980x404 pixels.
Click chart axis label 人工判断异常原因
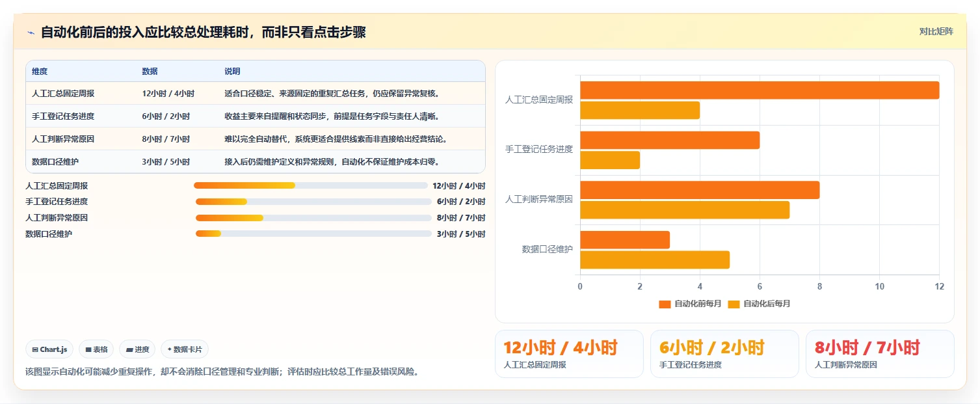(539, 200)
